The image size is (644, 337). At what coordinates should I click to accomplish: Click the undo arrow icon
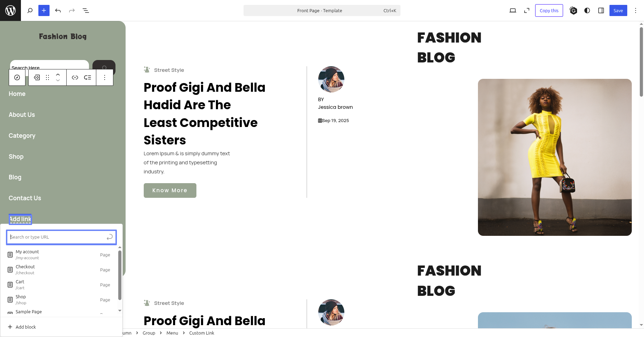[x=58, y=10]
